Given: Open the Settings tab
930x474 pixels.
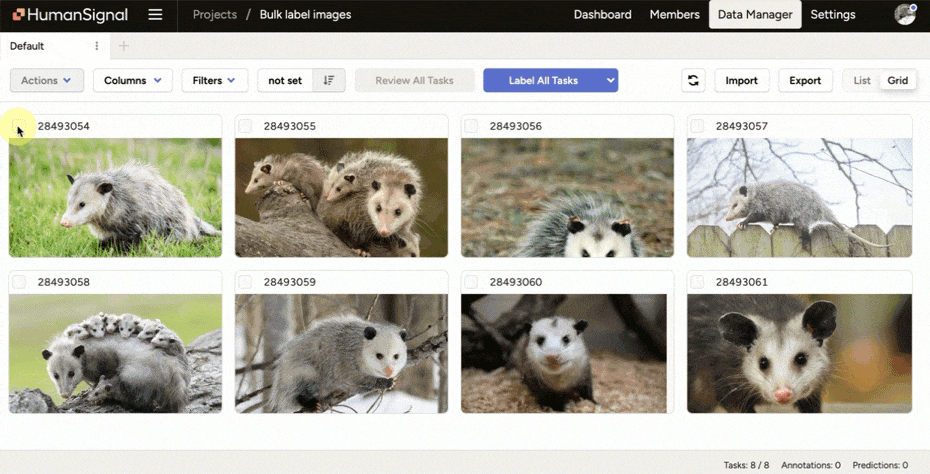Looking at the screenshot, I should [832, 15].
